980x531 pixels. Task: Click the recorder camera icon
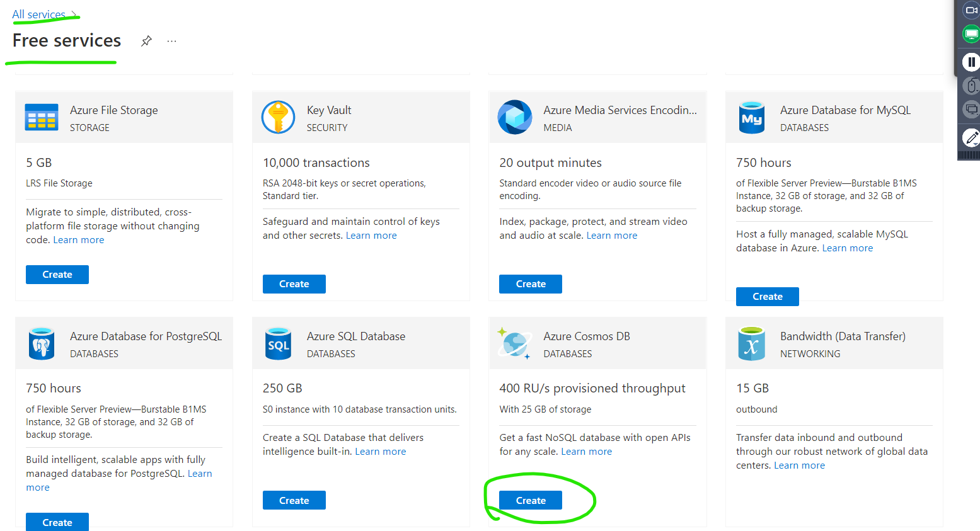point(971,10)
